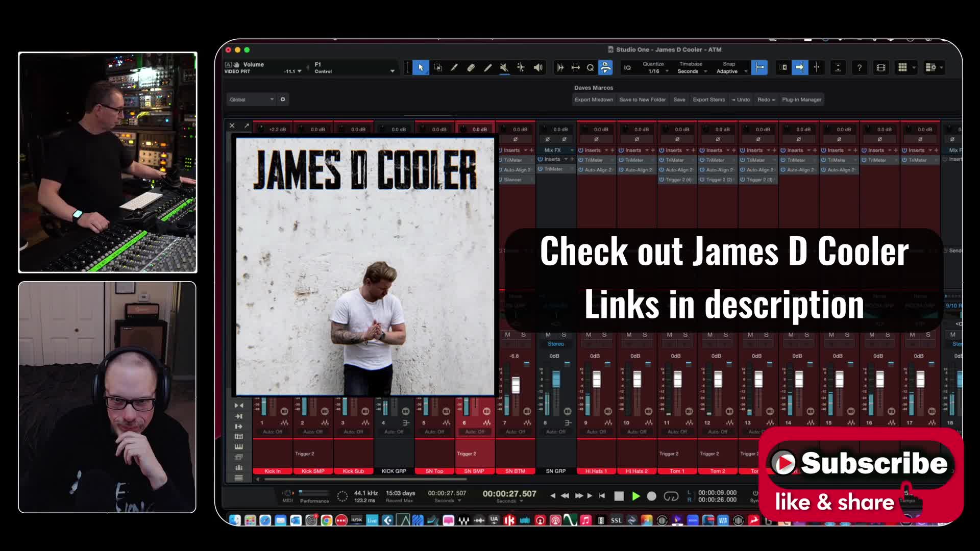980x551 pixels.
Task: Click the stop button in the transport
Action: (x=619, y=496)
